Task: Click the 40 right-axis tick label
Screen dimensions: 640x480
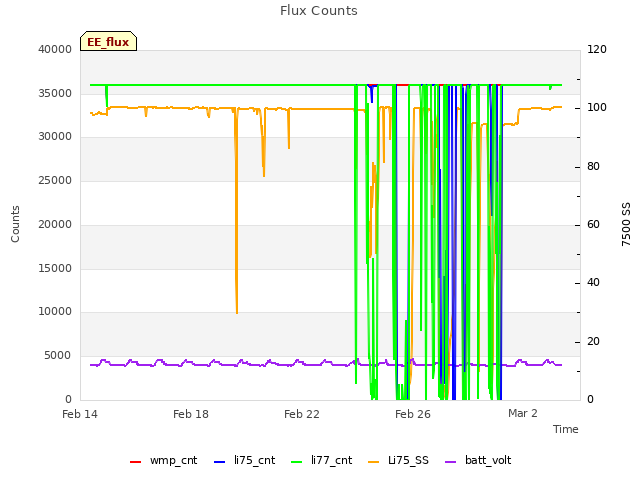Action: tap(593, 282)
